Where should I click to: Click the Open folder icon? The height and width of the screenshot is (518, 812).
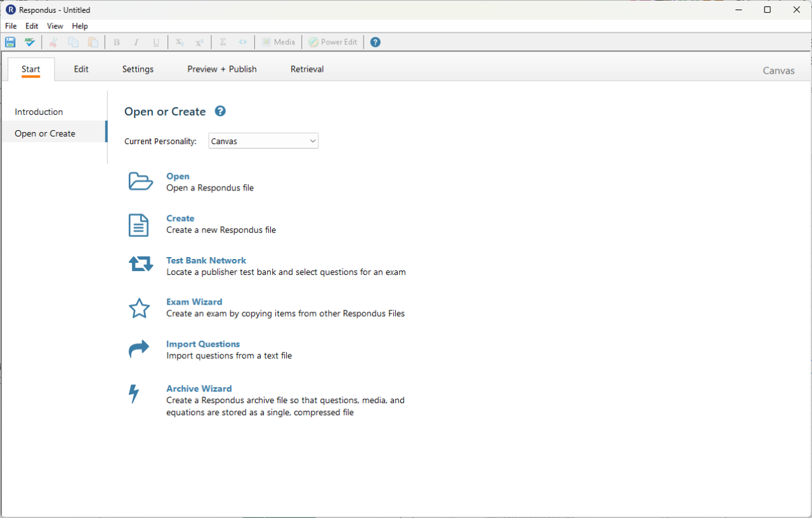(140, 182)
